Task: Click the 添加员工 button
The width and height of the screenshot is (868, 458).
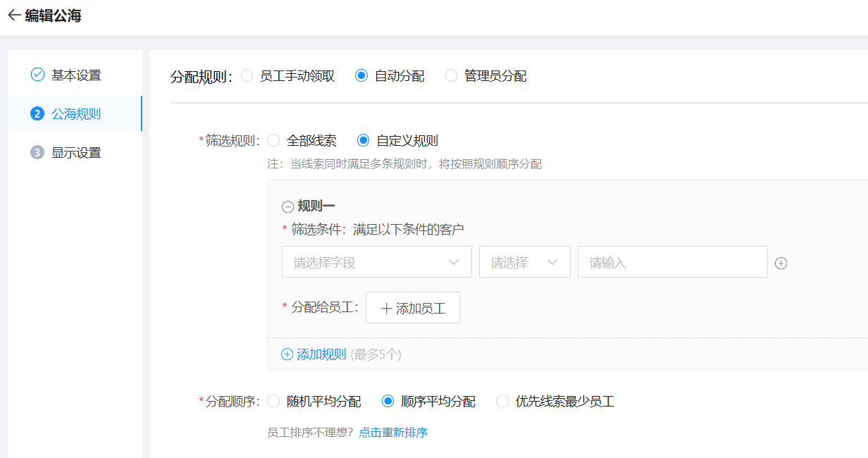Action: click(413, 308)
